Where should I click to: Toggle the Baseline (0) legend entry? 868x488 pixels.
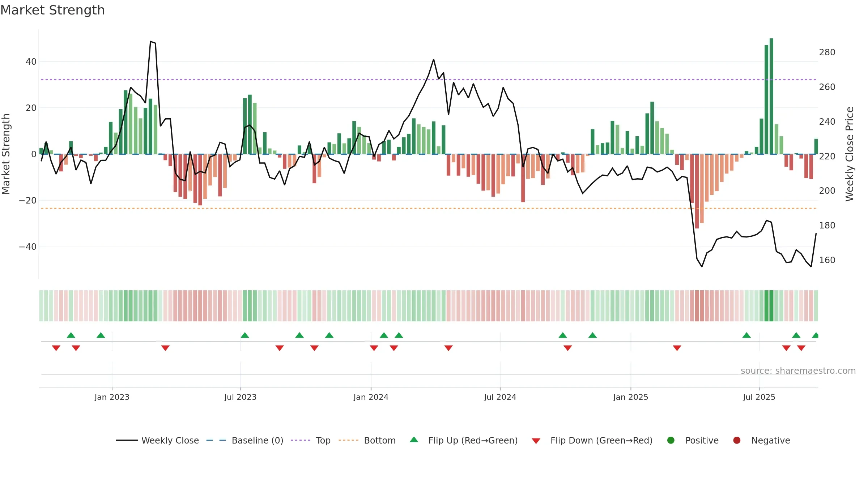(x=245, y=440)
